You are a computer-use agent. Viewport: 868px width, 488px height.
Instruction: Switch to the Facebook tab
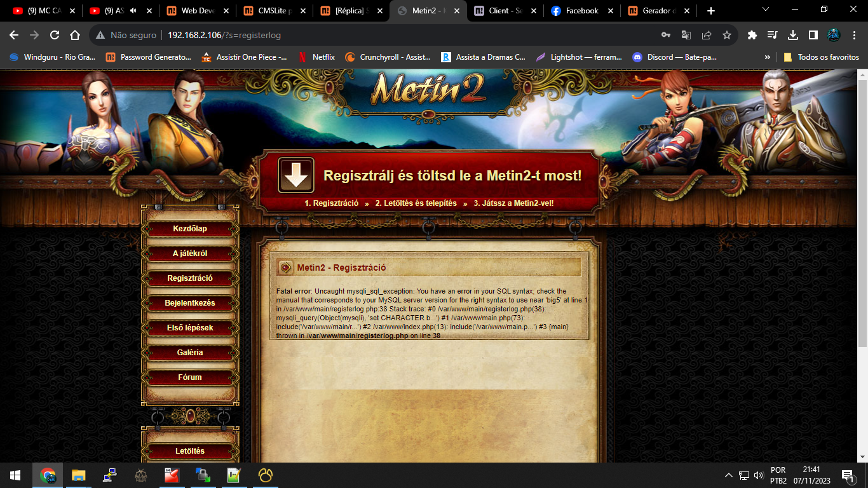(x=583, y=11)
